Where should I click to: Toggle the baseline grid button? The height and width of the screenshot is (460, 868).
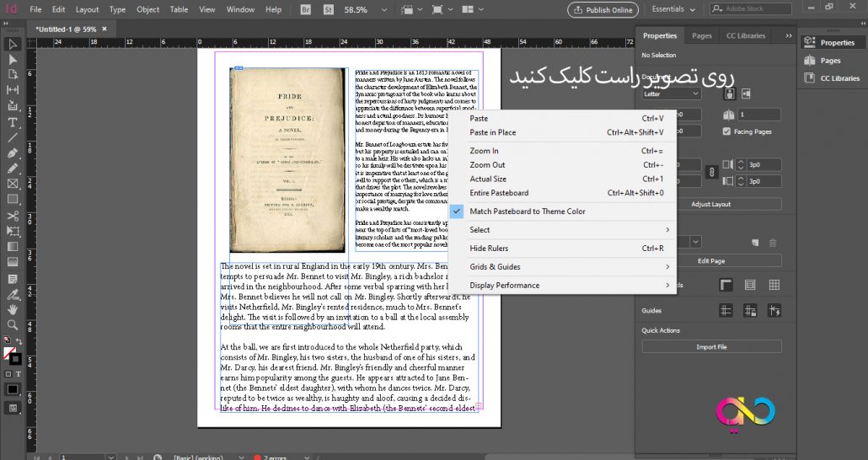[750, 285]
